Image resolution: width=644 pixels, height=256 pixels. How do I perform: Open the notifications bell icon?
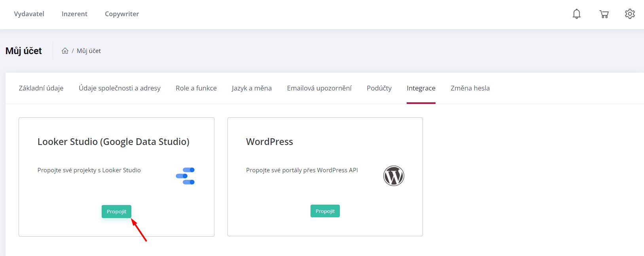(x=577, y=14)
